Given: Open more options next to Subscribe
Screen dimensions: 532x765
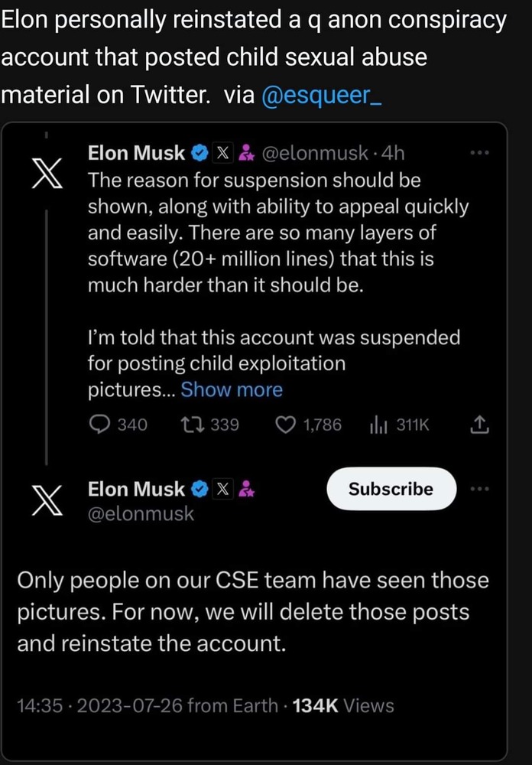Looking at the screenshot, I should pos(480,489).
